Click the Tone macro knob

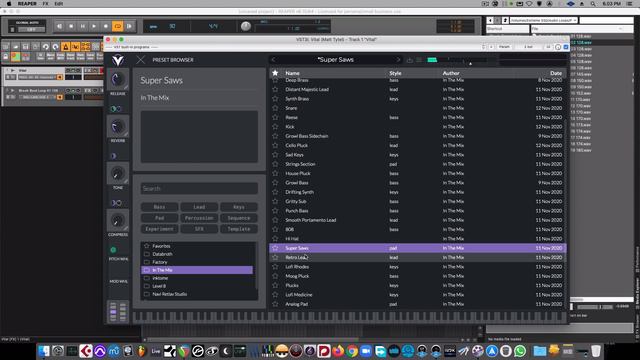pos(118,173)
